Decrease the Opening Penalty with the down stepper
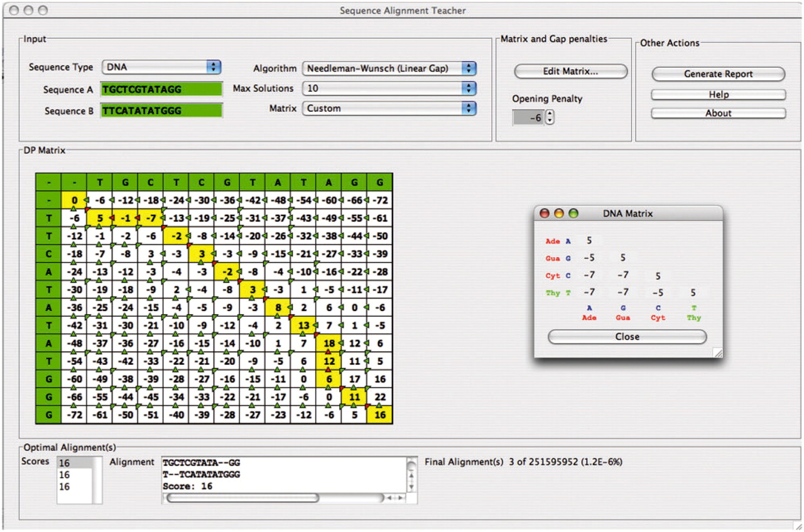The image size is (804, 532). click(550, 120)
